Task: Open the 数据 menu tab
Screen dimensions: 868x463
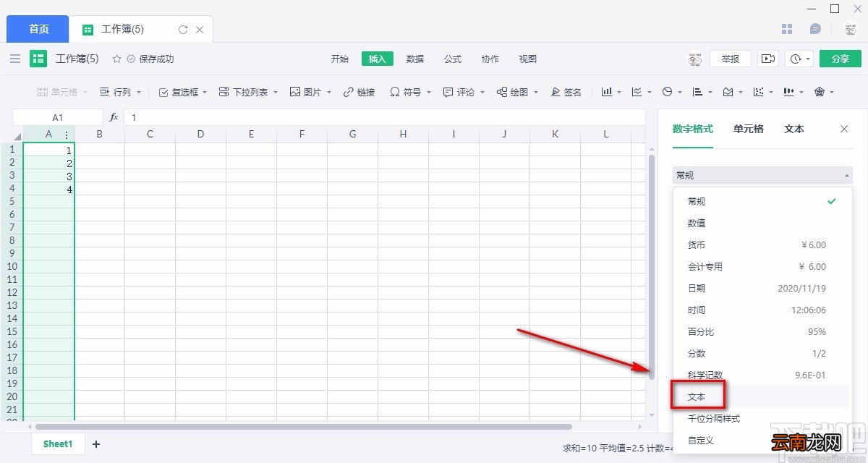Action: 415,59
